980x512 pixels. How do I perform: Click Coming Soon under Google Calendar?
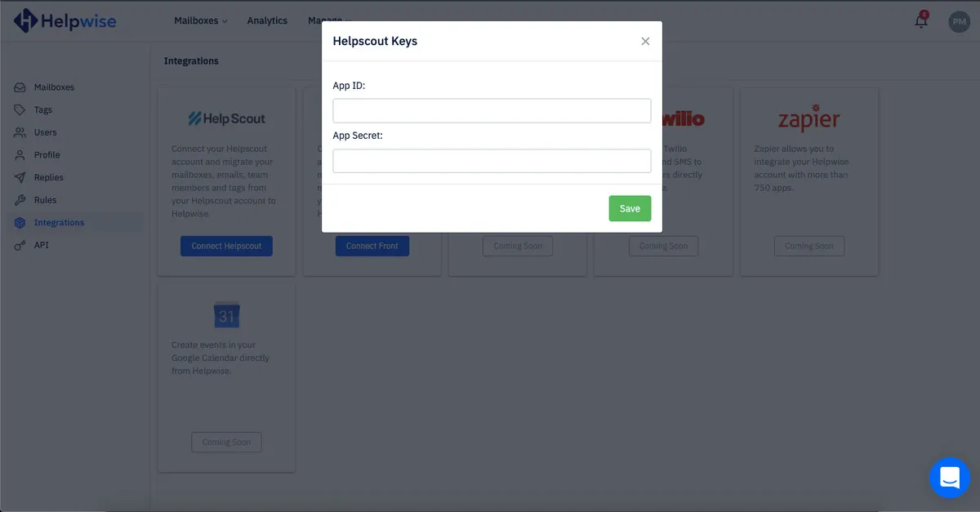pyautogui.click(x=226, y=442)
